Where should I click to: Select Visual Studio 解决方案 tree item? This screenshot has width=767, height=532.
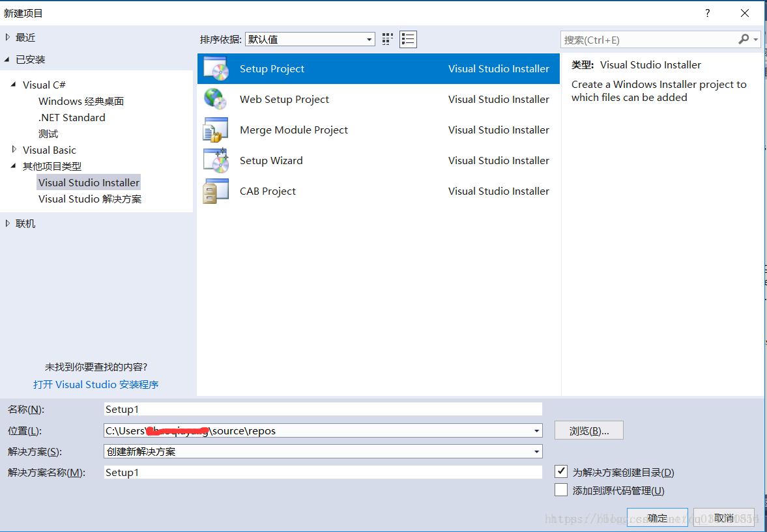90,199
